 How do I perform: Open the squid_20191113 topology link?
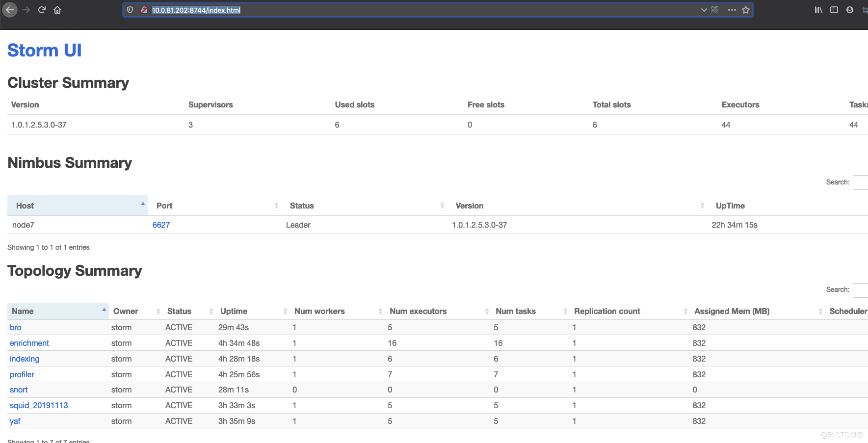(39, 405)
